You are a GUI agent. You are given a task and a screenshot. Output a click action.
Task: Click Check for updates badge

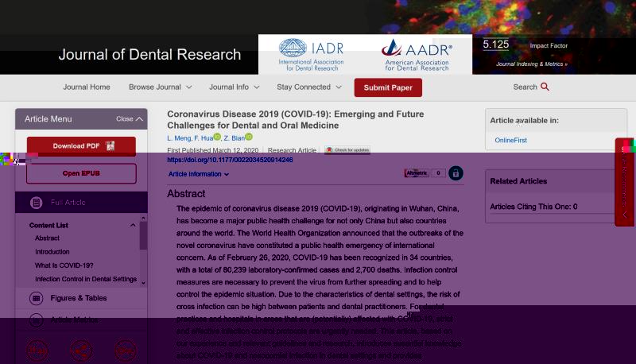(x=347, y=150)
